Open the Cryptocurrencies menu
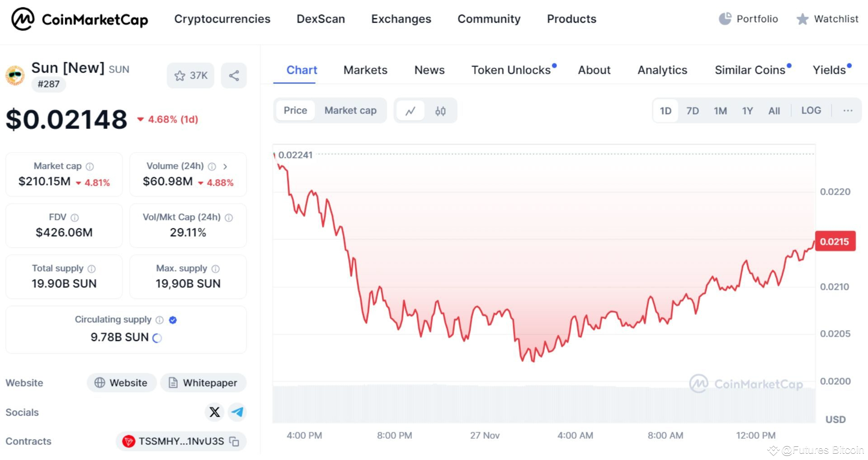This screenshot has width=868, height=460. click(222, 19)
